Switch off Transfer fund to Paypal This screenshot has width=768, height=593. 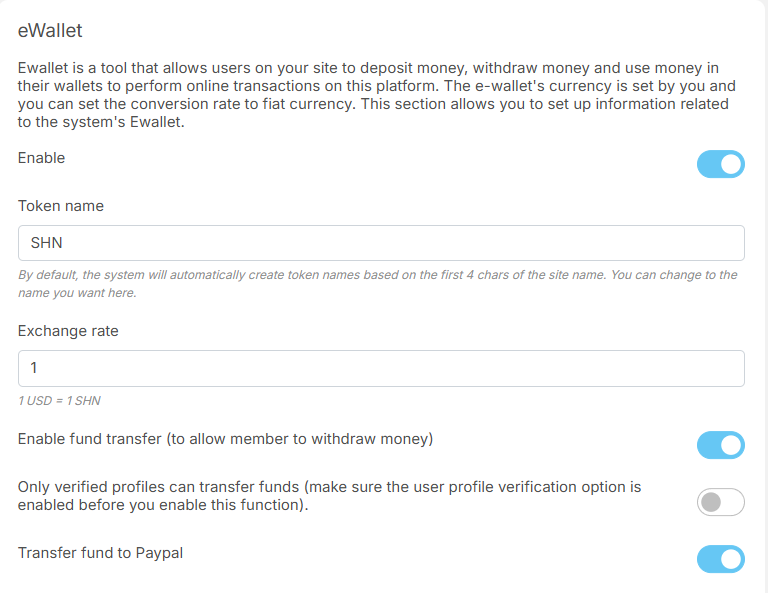720,559
